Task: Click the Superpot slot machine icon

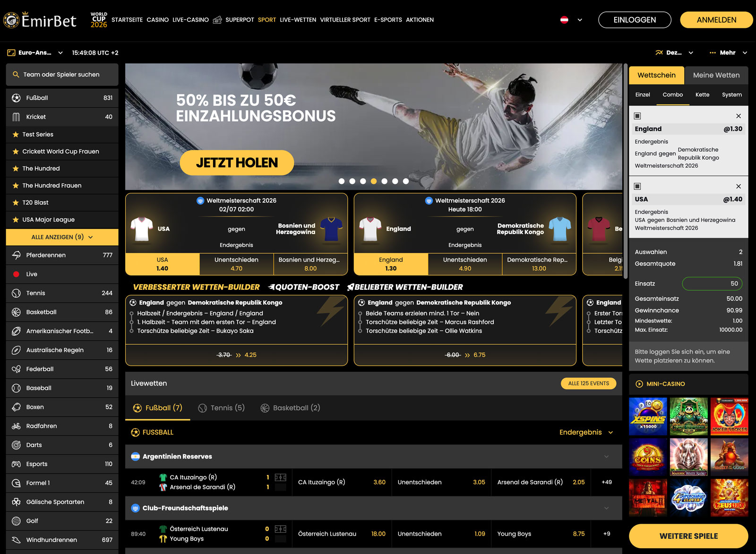Action: click(x=217, y=20)
